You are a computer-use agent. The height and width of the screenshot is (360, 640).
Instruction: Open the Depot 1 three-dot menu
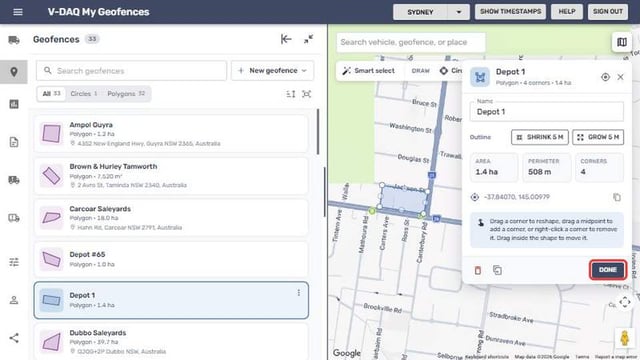click(299, 293)
